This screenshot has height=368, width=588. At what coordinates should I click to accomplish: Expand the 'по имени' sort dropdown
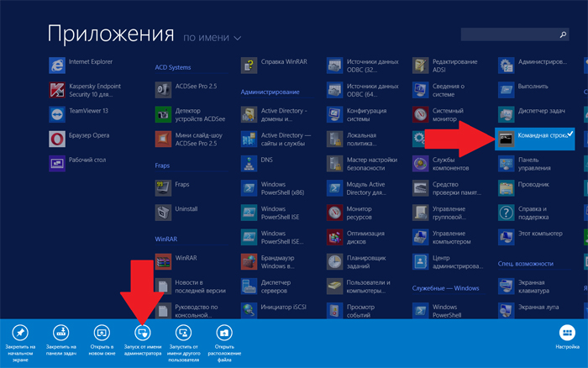212,38
